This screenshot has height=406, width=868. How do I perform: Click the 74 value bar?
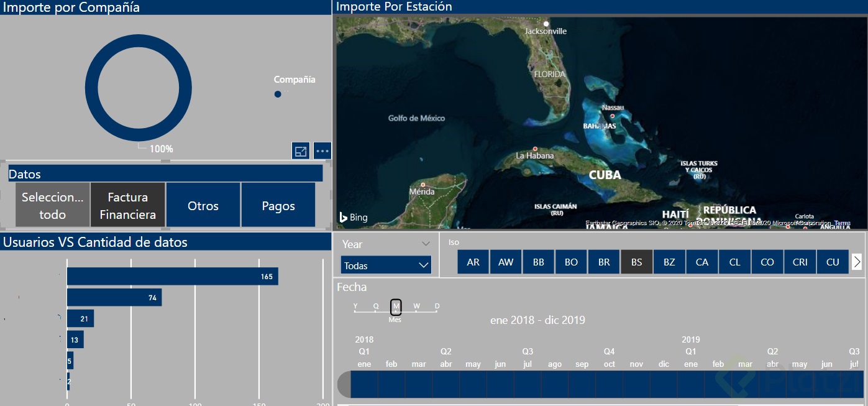[114, 298]
